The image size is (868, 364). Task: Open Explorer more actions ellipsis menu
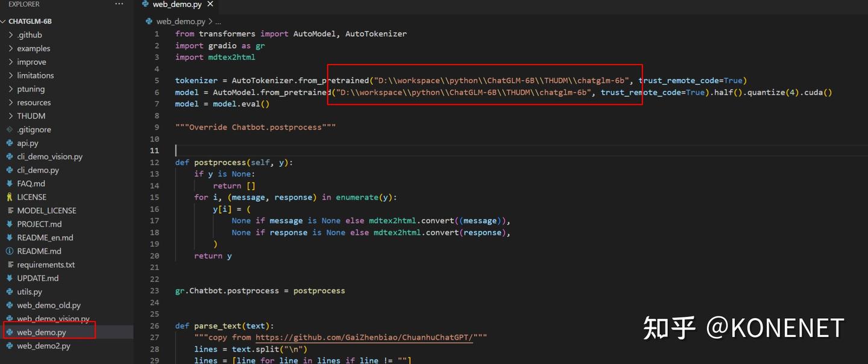119,4
